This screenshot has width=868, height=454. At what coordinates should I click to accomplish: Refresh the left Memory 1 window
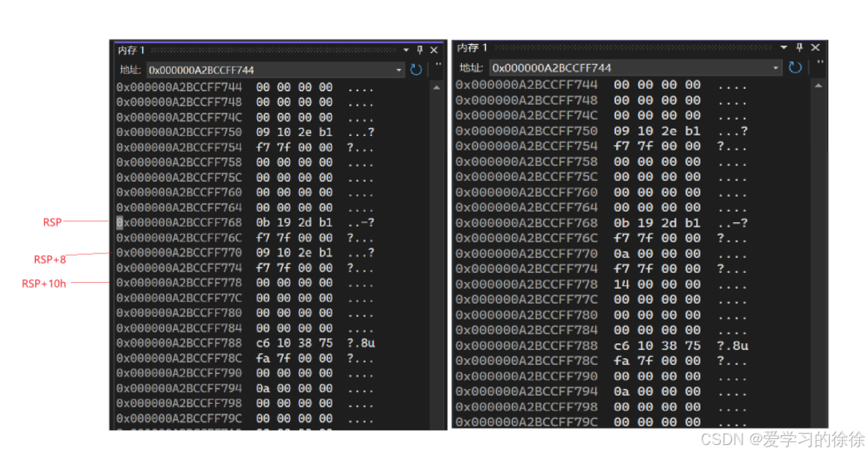[416, 70]
